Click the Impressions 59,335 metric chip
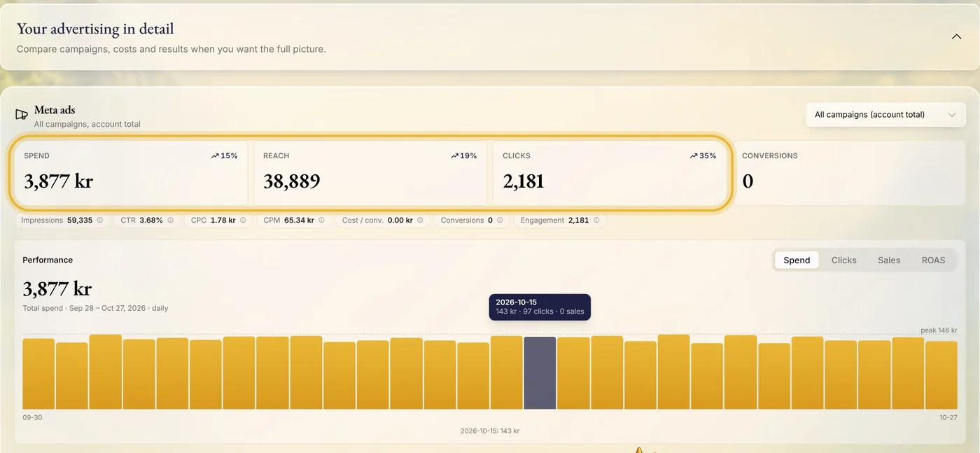The width and height of the screenshot is (980, 453). [x=62, y=220]
